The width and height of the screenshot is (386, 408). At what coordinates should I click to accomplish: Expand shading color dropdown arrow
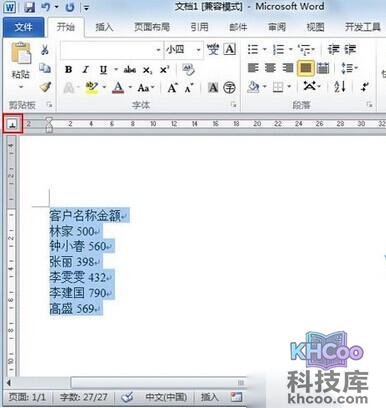[265, 87]
